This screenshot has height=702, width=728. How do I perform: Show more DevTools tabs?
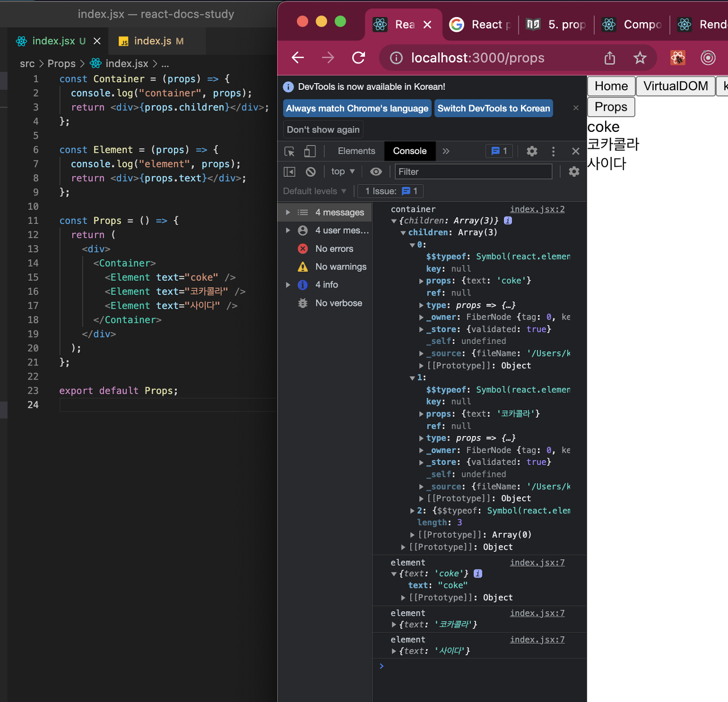446,151
